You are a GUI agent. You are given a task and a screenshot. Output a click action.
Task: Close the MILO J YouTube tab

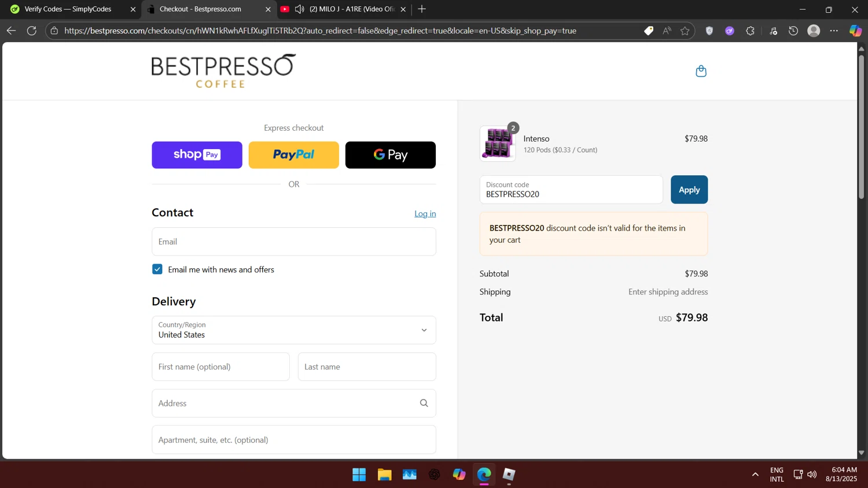[403, 9]
